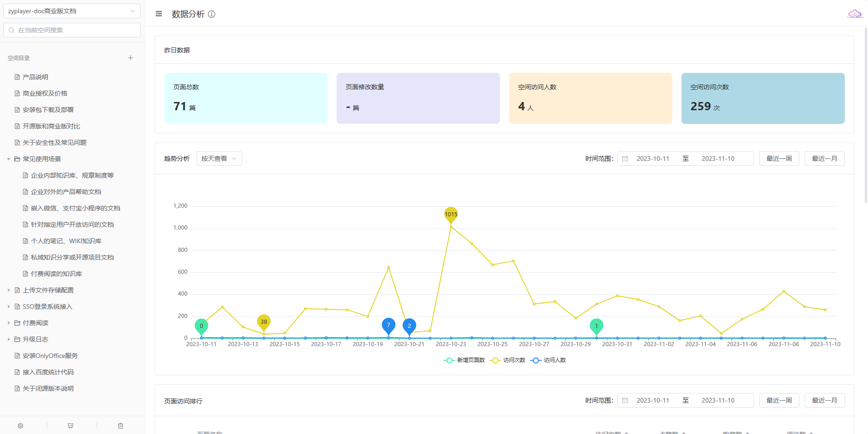The image size is (868, 434).
Task: Click the user avatar icon at top right
Action: [854, 14]
